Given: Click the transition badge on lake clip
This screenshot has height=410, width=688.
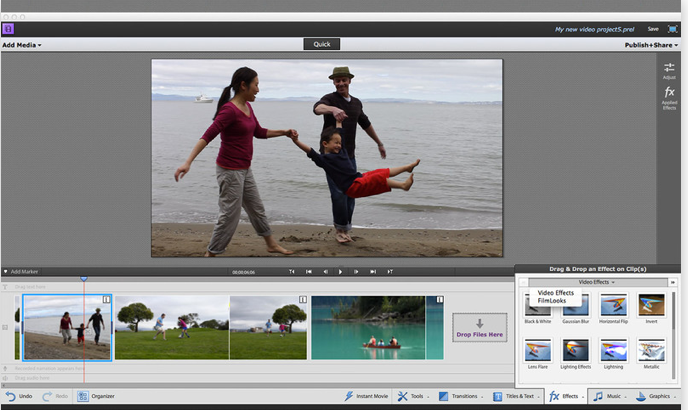Looking at the screenshot, I should (440, 299).
